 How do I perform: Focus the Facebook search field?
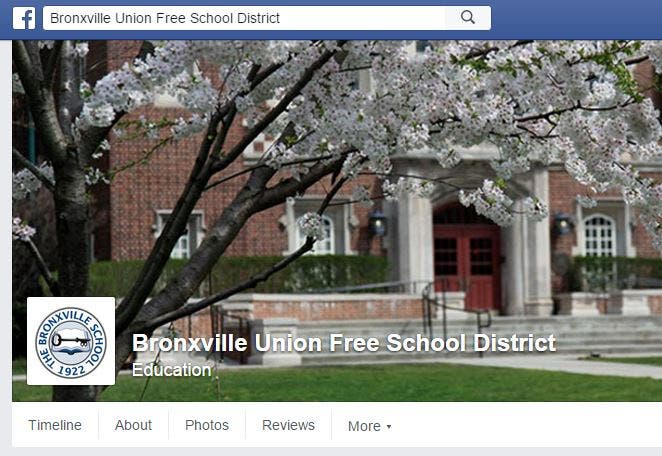244,18
